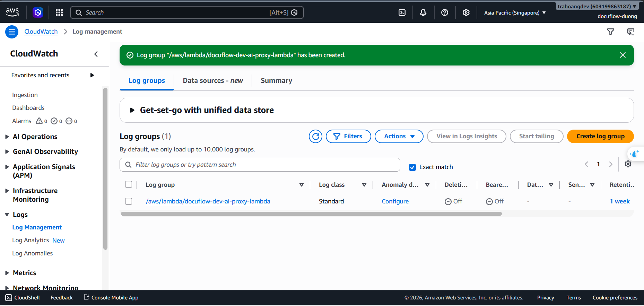Open table preferences gear icon

[x=628, y=164]
